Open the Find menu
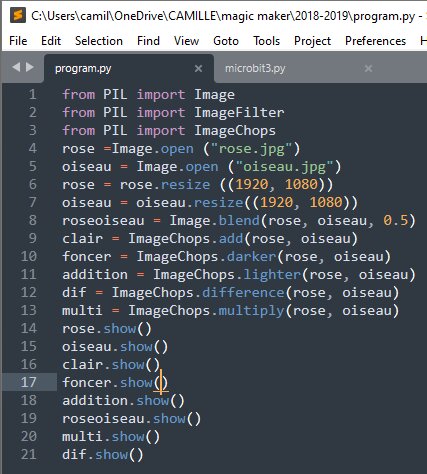Screen dimensions: 427x474 coord(148,41)
